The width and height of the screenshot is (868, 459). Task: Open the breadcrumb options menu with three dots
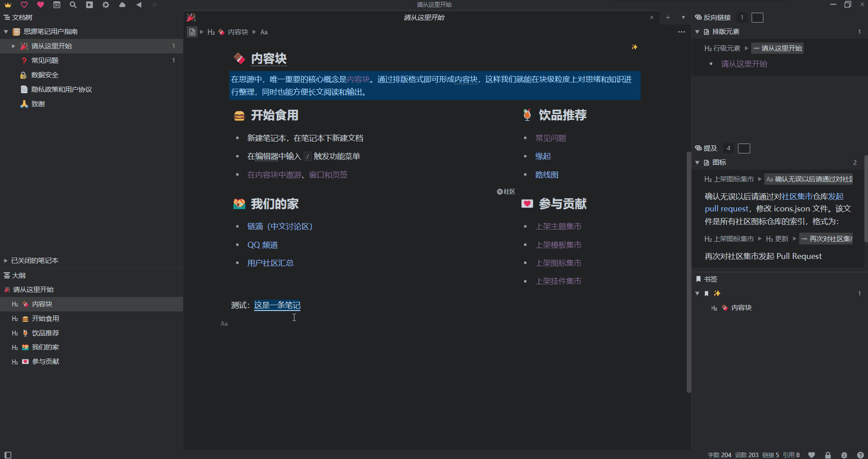[681, 32]
